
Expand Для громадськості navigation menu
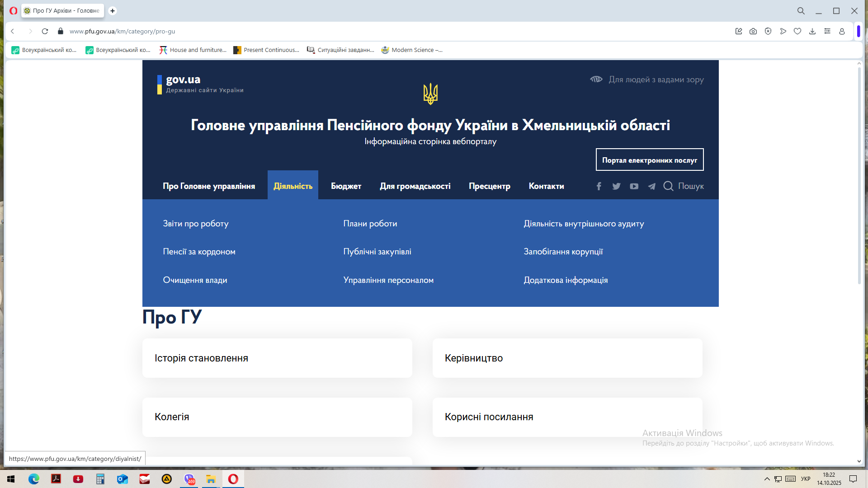(415, 186)
